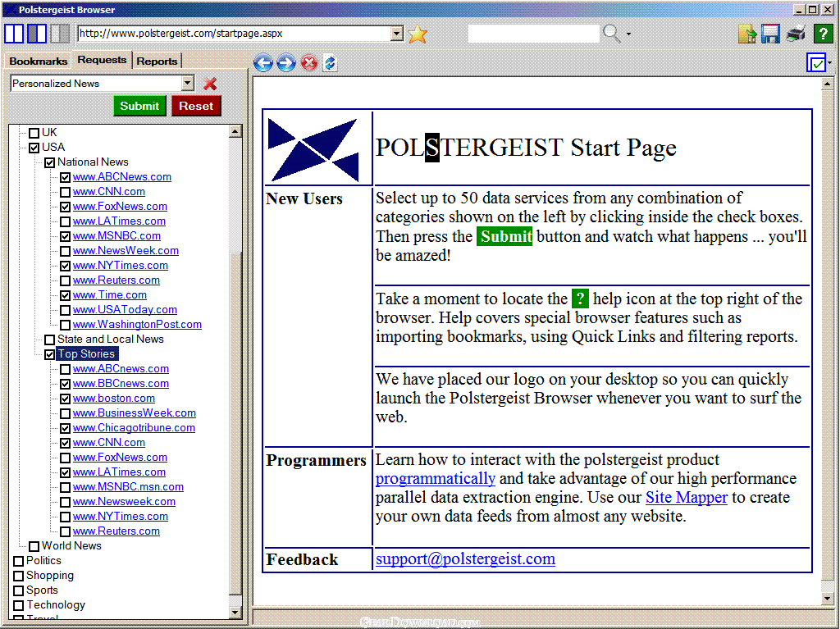Click the web page scroll up arrow
Image resolution: width=840 pixels, height=629 pixels.
click(827, 84)
